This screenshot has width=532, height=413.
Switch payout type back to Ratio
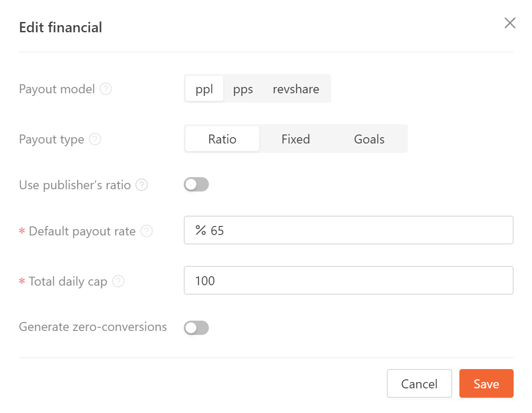222,139
